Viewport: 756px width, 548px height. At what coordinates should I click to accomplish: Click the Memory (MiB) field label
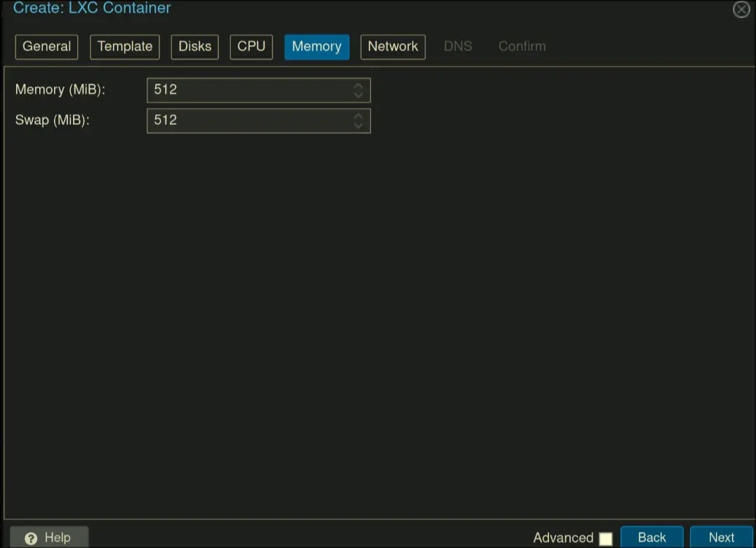coord(60,90)
